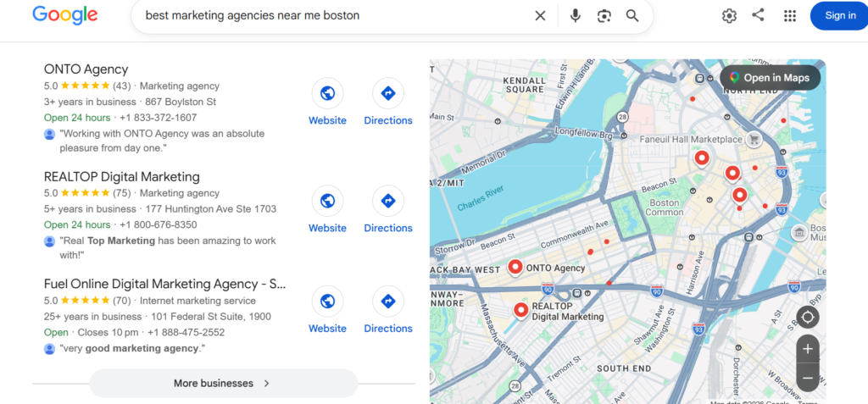Click address 177 Huntington Ave Ste 1703
The width and height of the screenshot is (868, 404).
pyautogui.click(x=211, y=209)
